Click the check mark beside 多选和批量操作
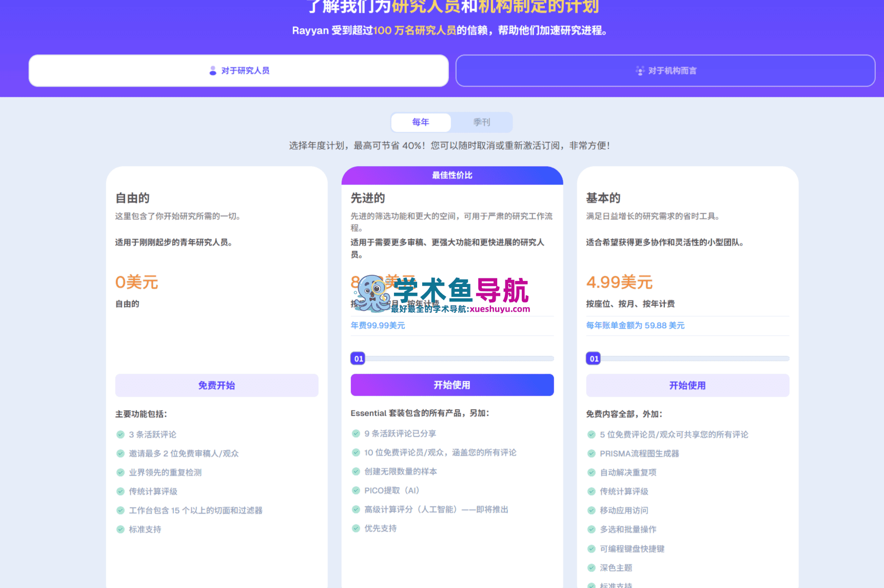Screen dimensions: 884x588 tap(592, 530)
